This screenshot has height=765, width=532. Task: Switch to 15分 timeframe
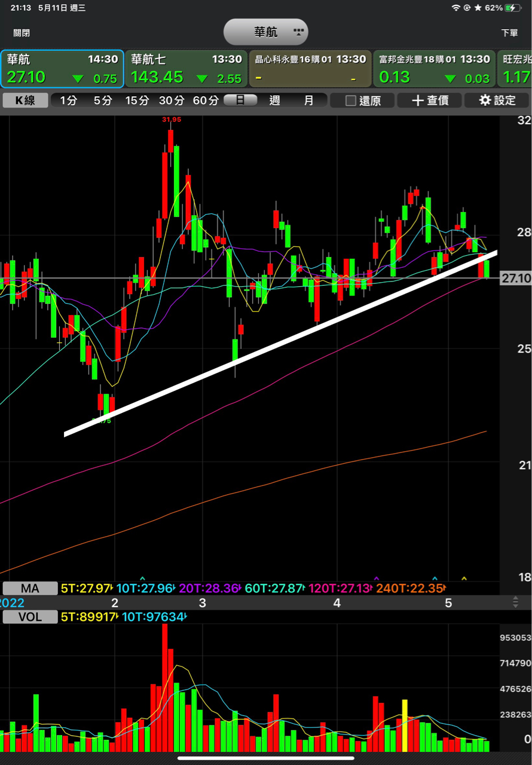pyautogui.click(x=137, y=100)
